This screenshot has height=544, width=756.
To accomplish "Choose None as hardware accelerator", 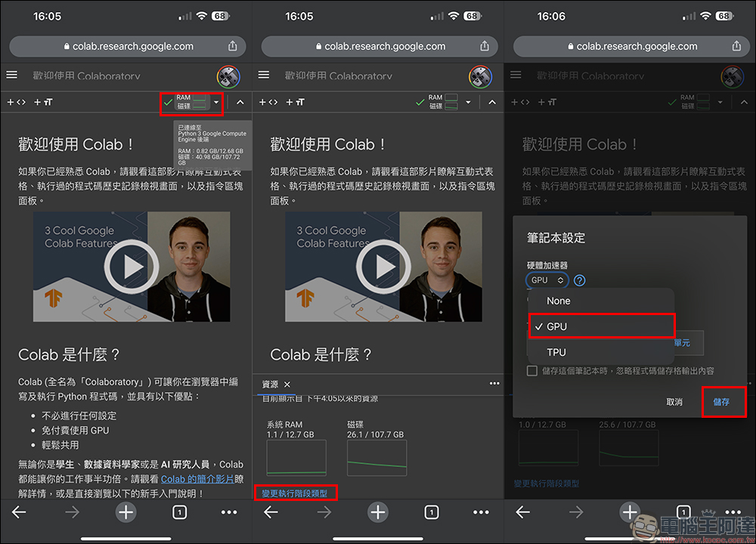I will [601, 301].
